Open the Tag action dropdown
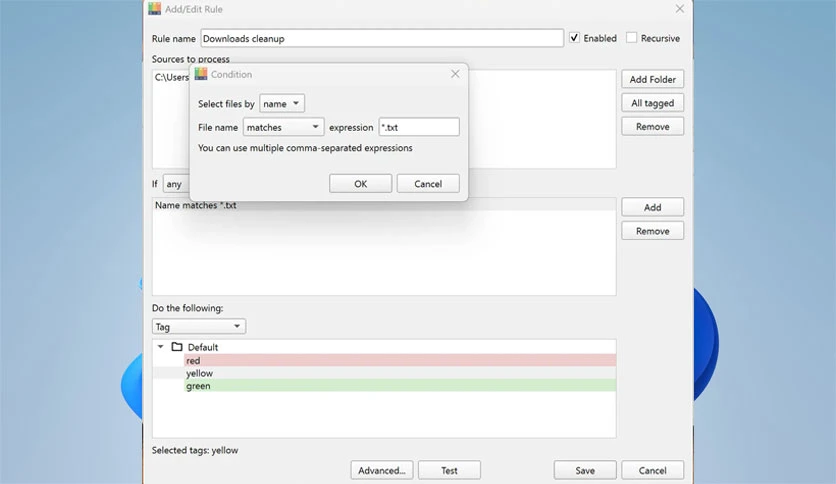 (x=198, y=326)
